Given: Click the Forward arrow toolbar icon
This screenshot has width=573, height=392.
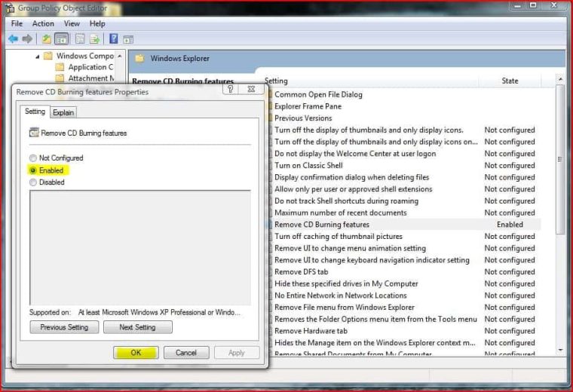Looking at the screenshot, I should point(27,38).
